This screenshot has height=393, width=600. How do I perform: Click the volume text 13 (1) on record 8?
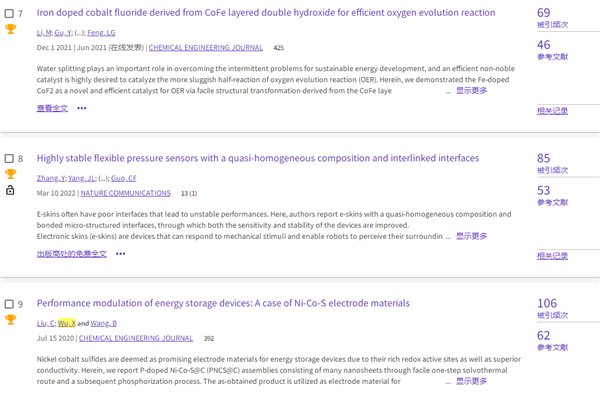[x=189, y=194]
